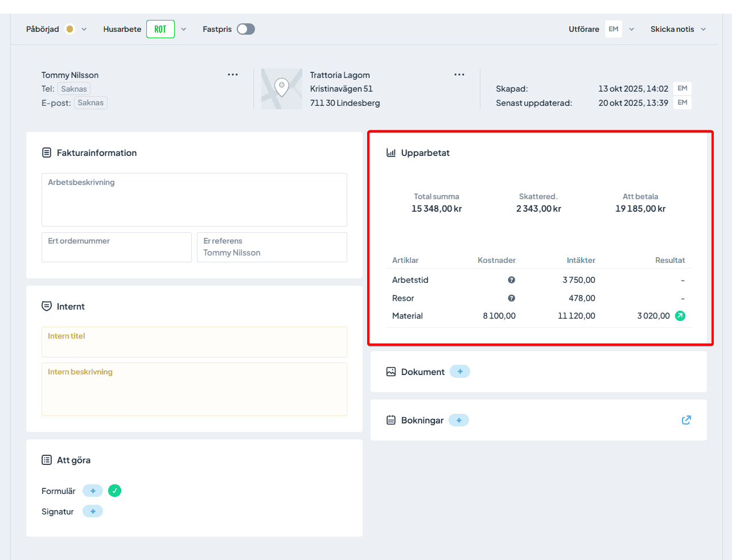Click the green checkmark next to Formulär
The width and height of the screenshot is (732, 560).
(114, 491)
